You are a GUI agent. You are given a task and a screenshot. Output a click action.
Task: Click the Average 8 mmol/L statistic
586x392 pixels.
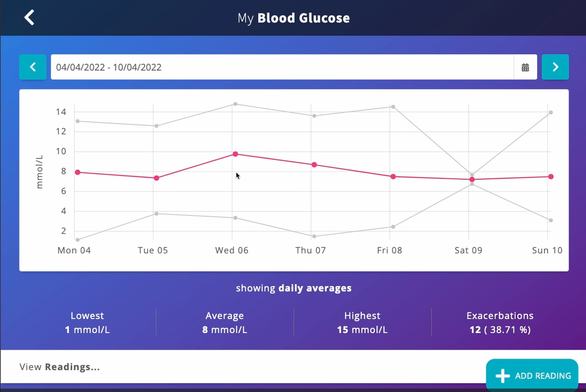(x=224, y=323)
